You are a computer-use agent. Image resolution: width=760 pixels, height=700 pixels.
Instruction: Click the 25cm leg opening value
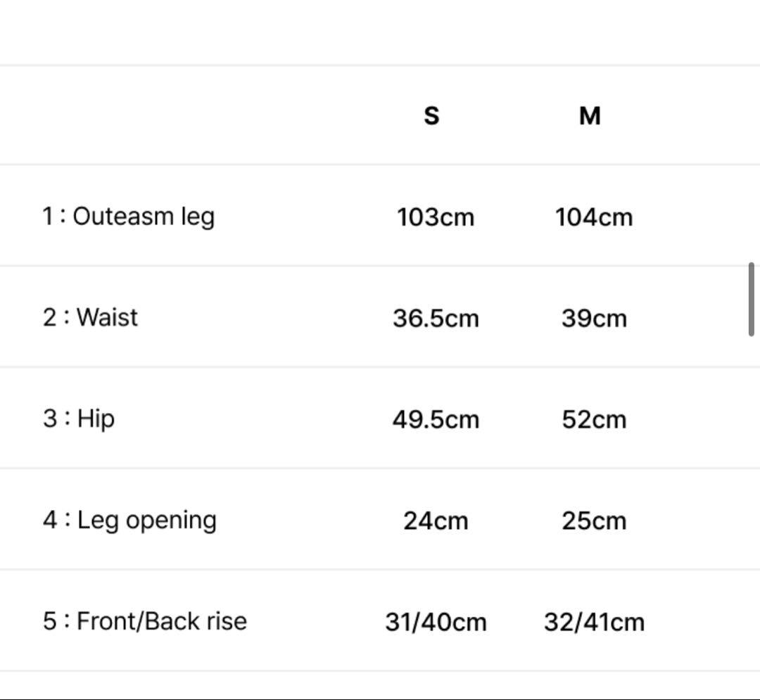594,521
